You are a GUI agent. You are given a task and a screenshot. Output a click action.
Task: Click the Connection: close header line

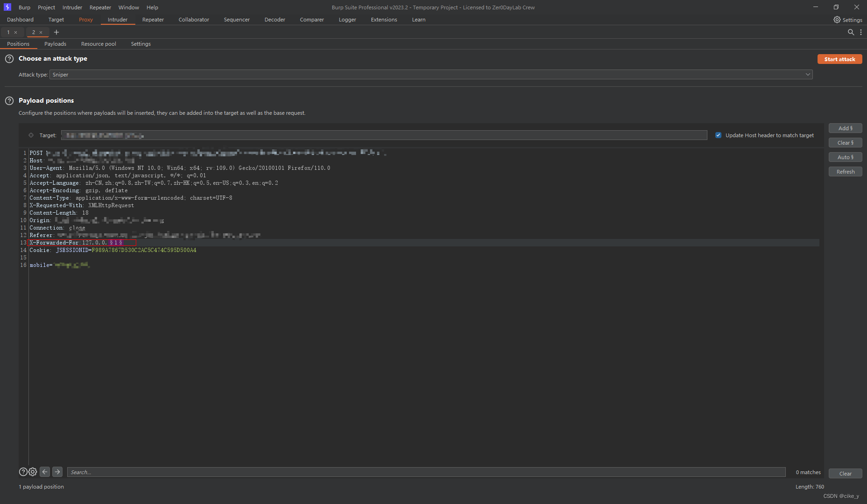click(x=57, y=228)
